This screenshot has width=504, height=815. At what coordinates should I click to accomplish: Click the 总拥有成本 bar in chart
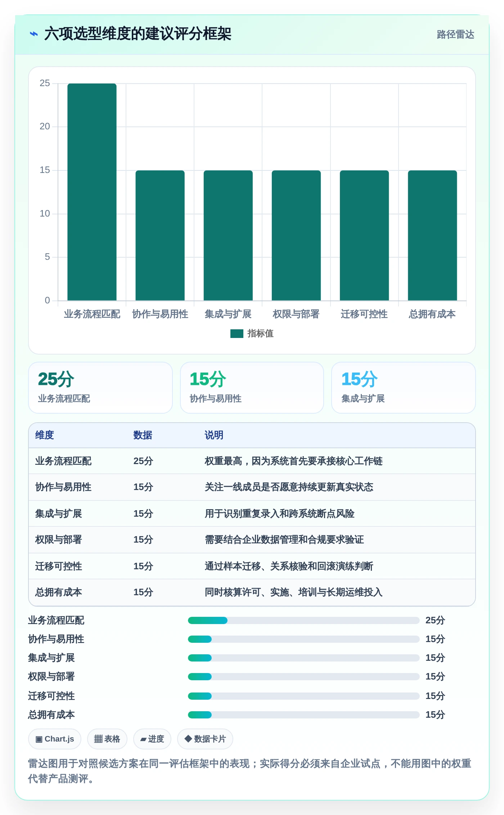(x=432, y=235)
